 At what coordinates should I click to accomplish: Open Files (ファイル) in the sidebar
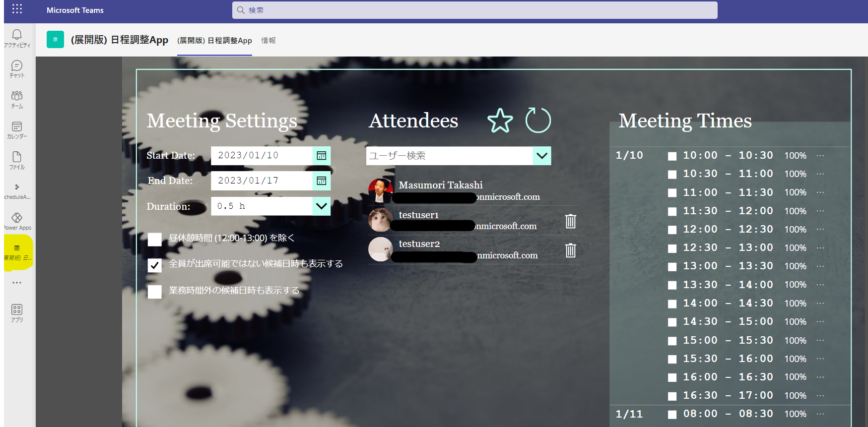pos(17,160)
